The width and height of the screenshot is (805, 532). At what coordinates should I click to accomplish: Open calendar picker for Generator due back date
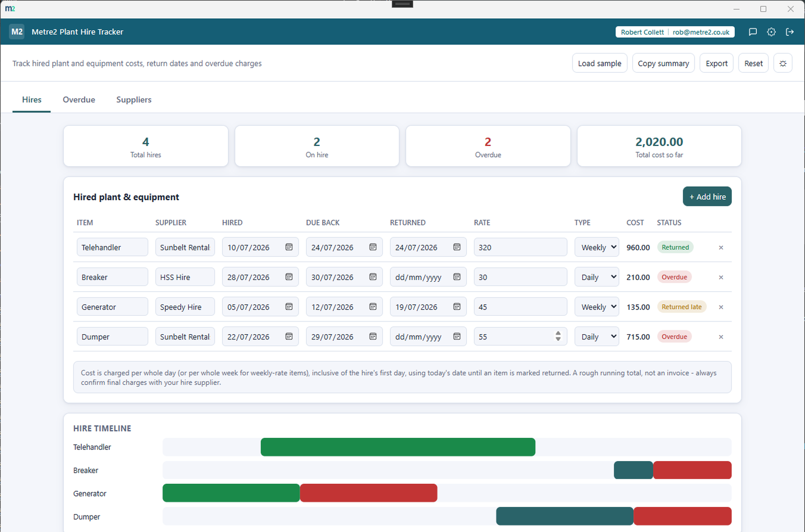click(x=373, y=307)
